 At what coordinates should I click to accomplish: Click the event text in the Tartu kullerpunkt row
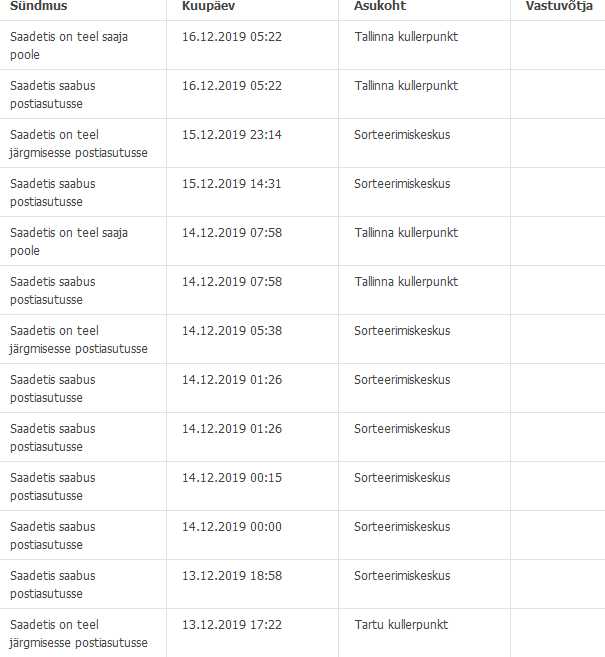tap(79, 634)
